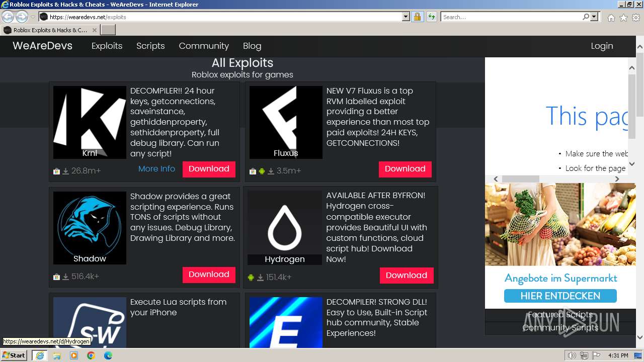644x362 pixels.
Task: Click download count icon beside 516.4k+
Action: pos(65,277)
